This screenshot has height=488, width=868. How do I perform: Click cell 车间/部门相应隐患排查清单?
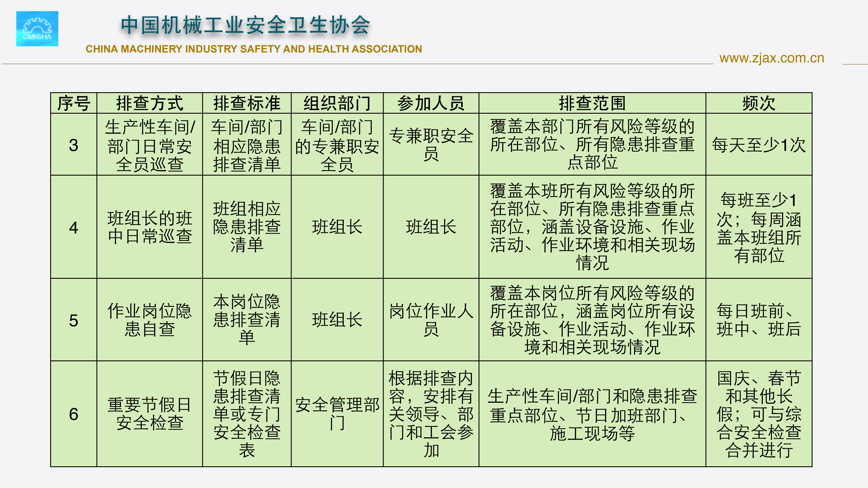[x=247, y=145]
